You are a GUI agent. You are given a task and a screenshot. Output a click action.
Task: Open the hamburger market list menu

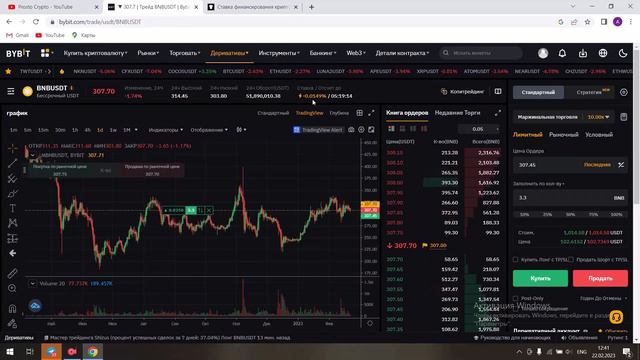pos(11,91)
